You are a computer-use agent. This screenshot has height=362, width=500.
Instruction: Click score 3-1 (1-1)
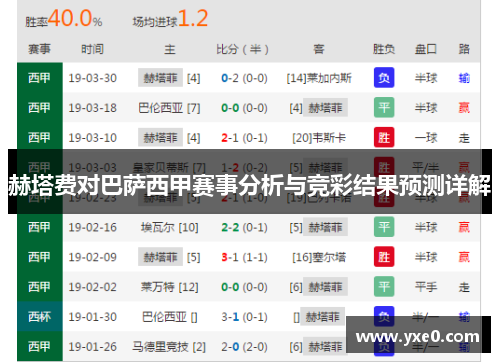click(244, 257)
